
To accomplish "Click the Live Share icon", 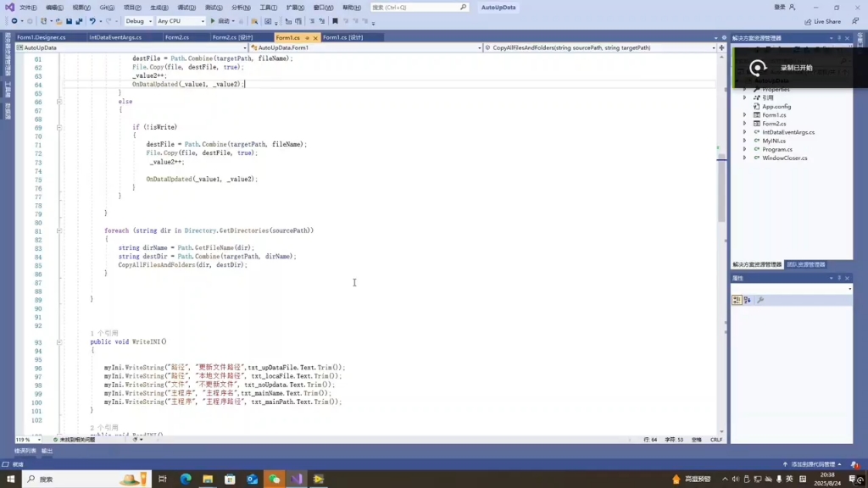I will (x=808, y=21).
